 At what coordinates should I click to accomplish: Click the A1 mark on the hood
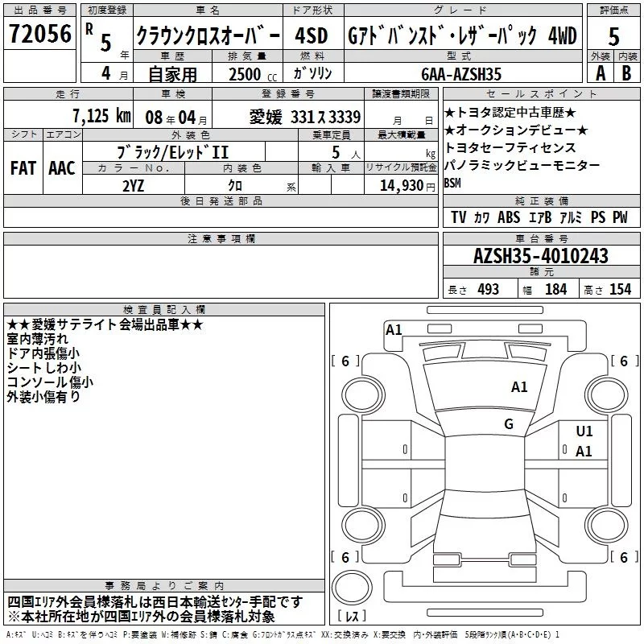point(519,387)
